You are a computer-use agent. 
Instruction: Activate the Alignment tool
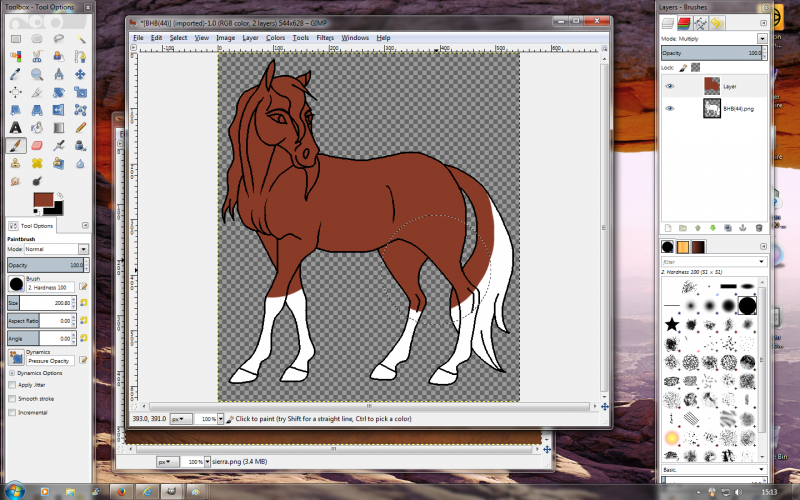16,92
